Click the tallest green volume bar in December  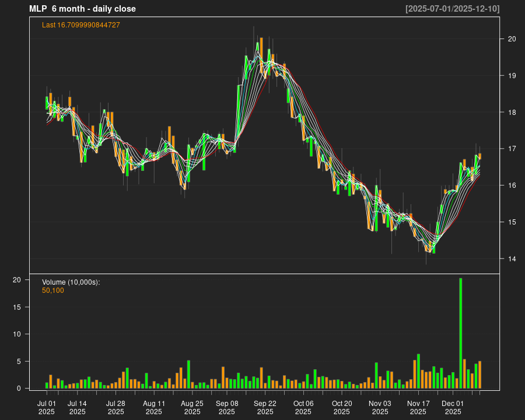tap(461, 332)
